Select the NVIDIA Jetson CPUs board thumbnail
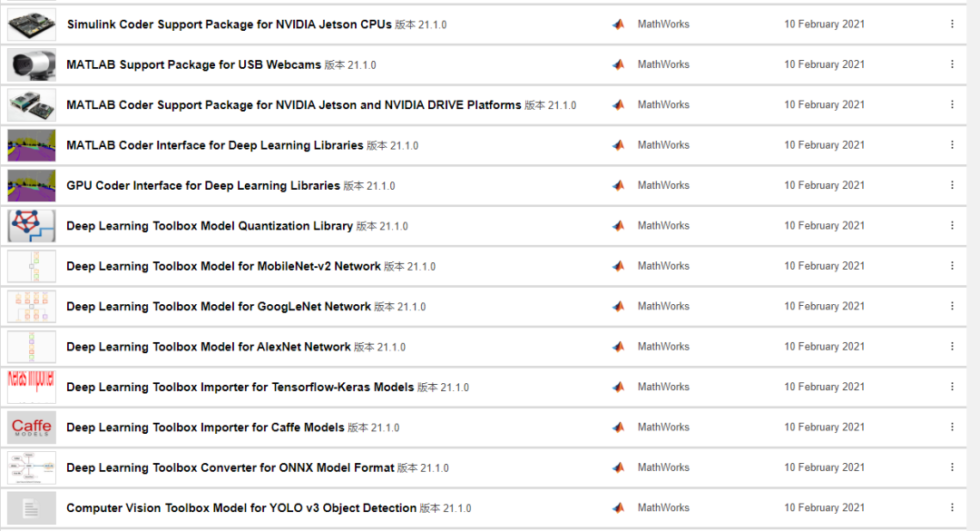The width and height of the screenshot is (980, 531). click(31, 25)
